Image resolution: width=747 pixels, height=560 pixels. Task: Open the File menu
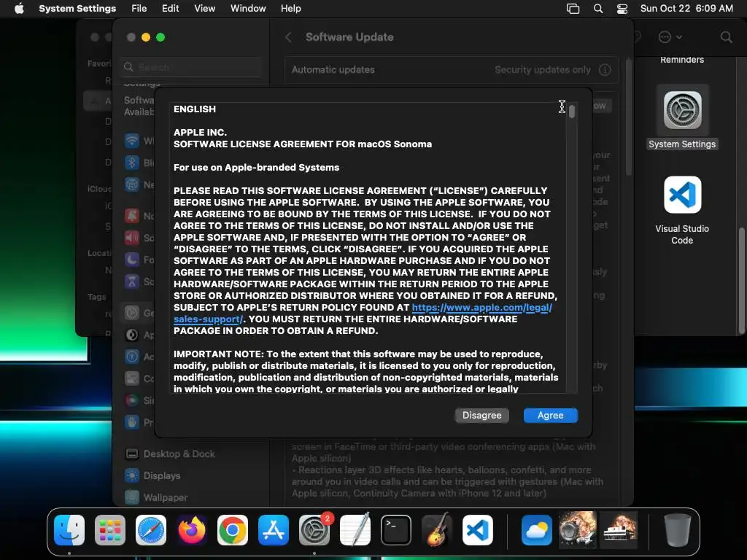(x=139, y=9)
